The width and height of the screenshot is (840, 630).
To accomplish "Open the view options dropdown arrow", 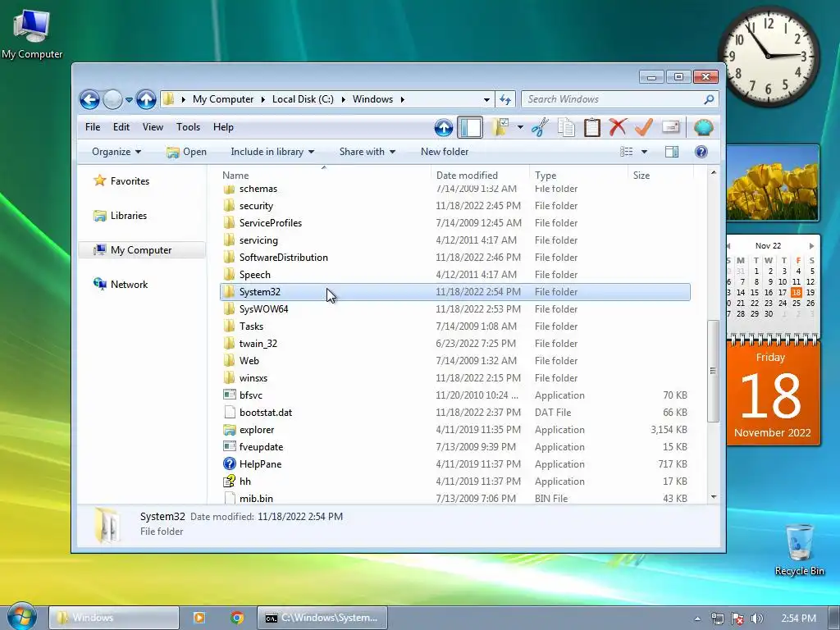I will point(644,152).
